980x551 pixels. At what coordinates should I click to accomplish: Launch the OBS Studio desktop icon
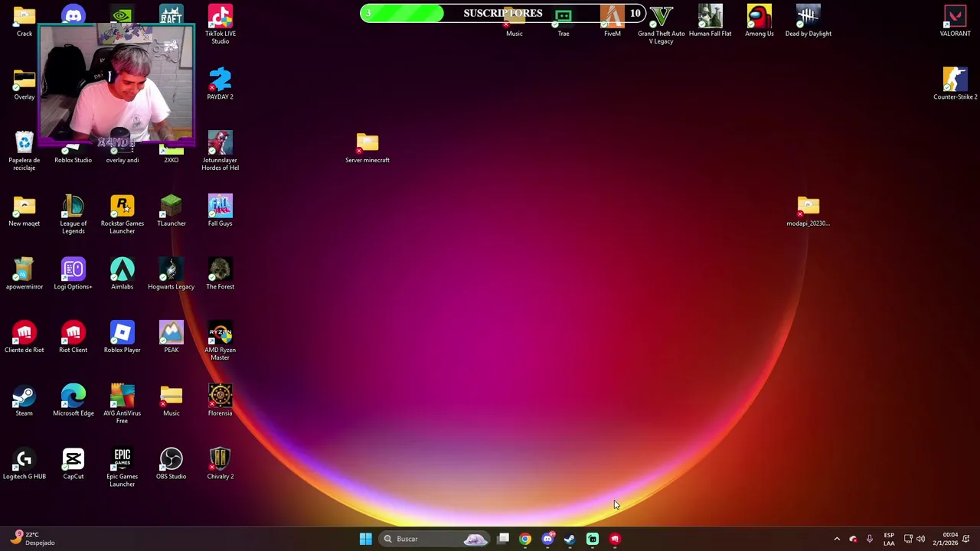(x=171, y=464)
